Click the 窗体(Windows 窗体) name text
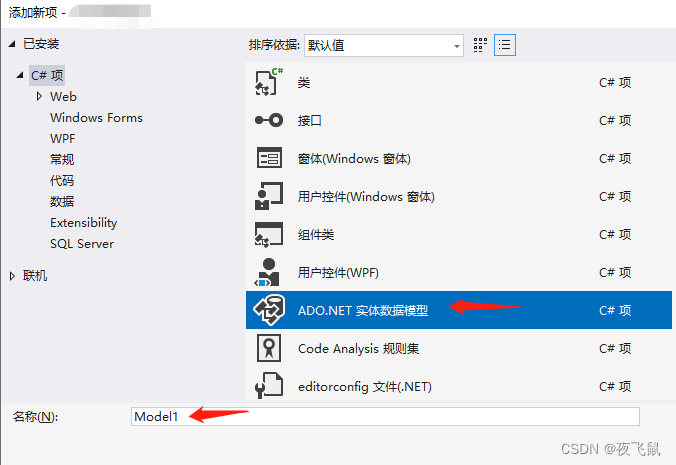Viewport: 676px width, 465px height. 354,159
